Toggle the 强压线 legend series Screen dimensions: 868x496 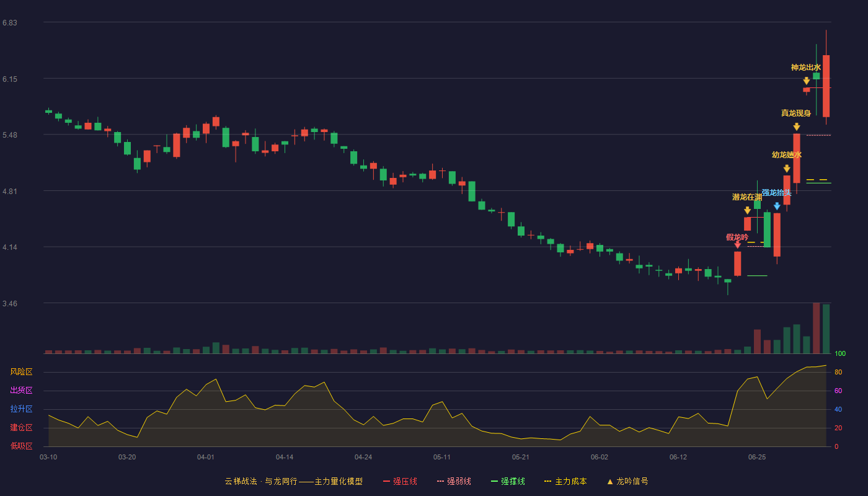point(400,481)
